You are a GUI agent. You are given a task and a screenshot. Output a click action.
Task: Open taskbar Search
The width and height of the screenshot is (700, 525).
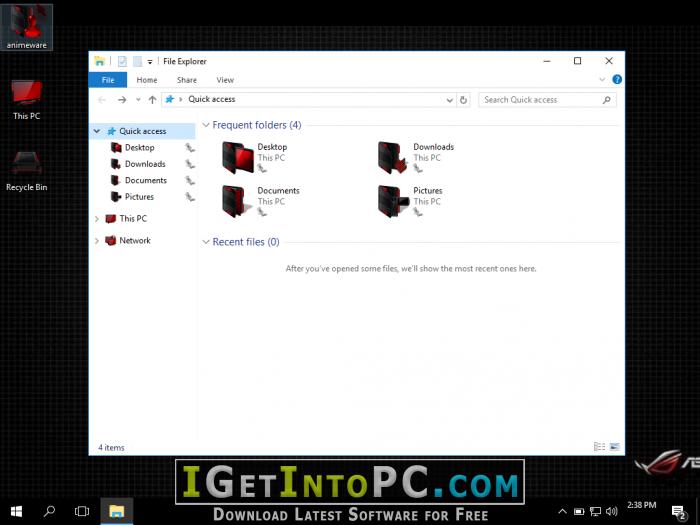pos(49,511)
